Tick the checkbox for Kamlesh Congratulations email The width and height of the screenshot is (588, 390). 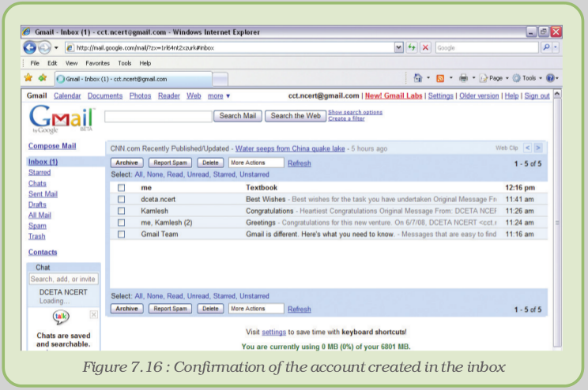(121, 211)
